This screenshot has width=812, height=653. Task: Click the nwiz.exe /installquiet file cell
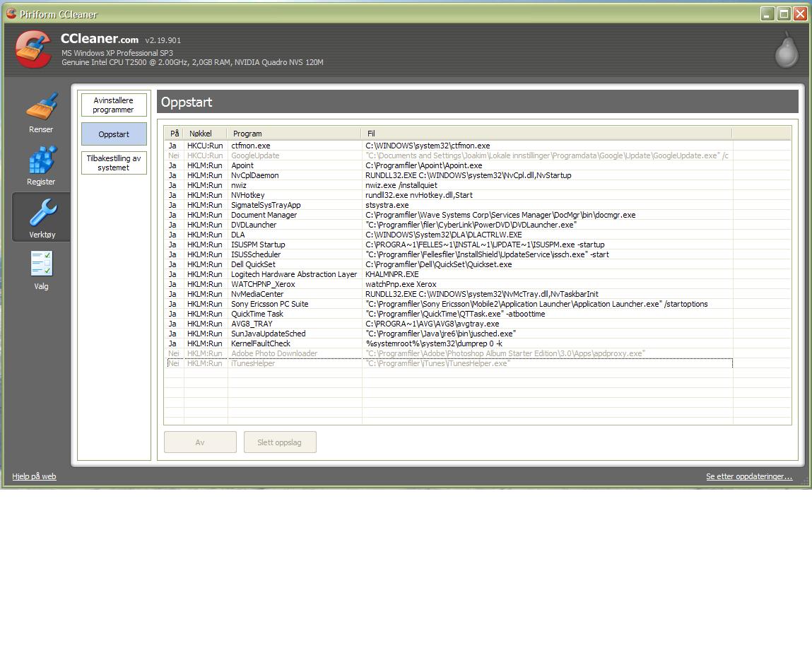click(x=401, y=185)
